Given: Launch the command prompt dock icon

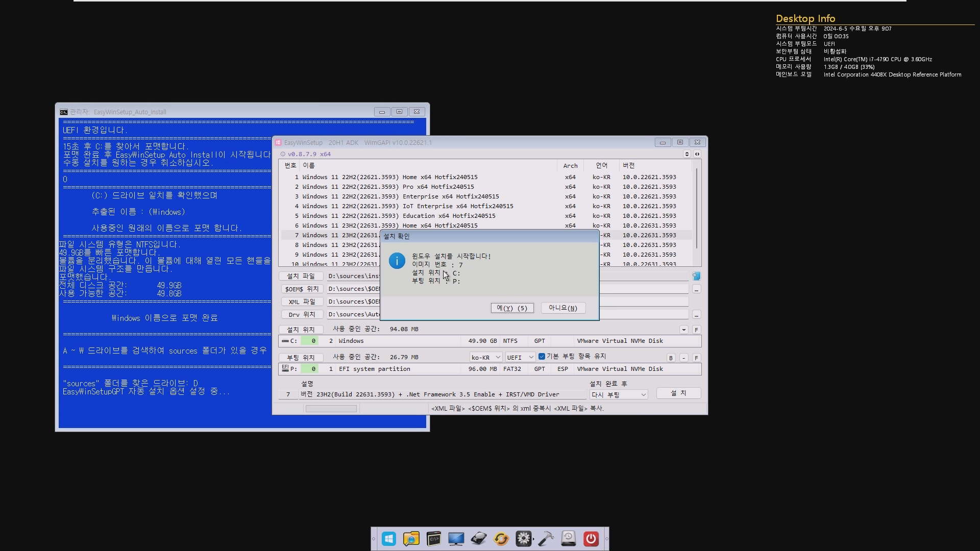Looking at the screenshot, I should [x=433, y=539].
